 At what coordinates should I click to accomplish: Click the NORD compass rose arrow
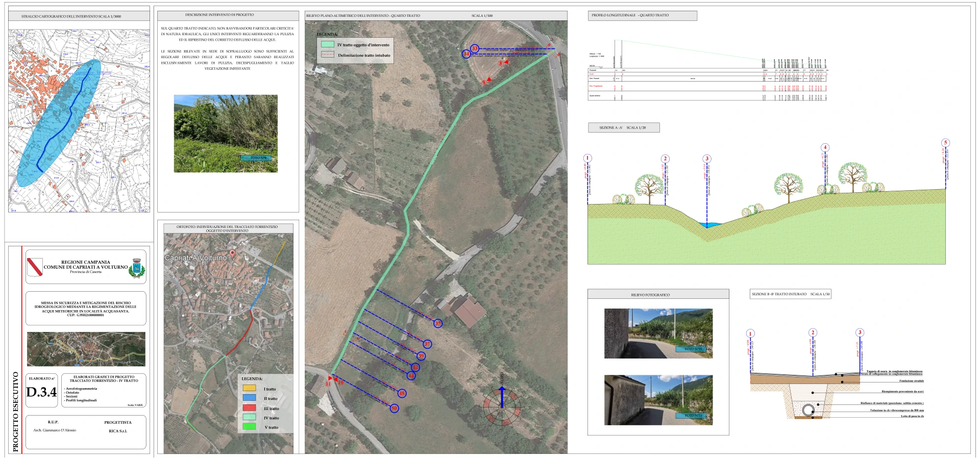tap(502, 398)
